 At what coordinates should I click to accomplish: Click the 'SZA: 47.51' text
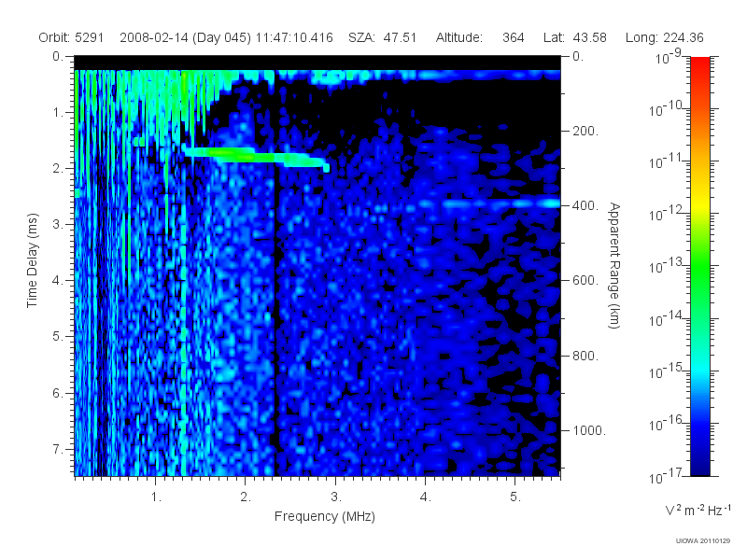(x=383, y=37)
